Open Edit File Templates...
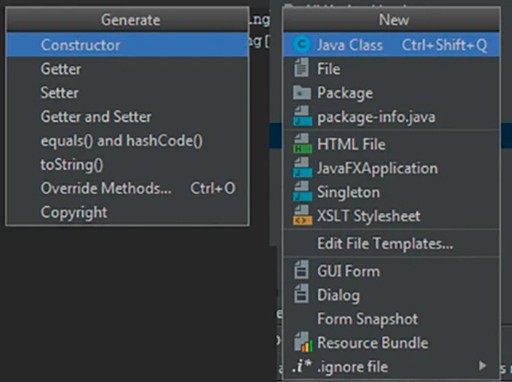The image size is (512, 382). 391,243
